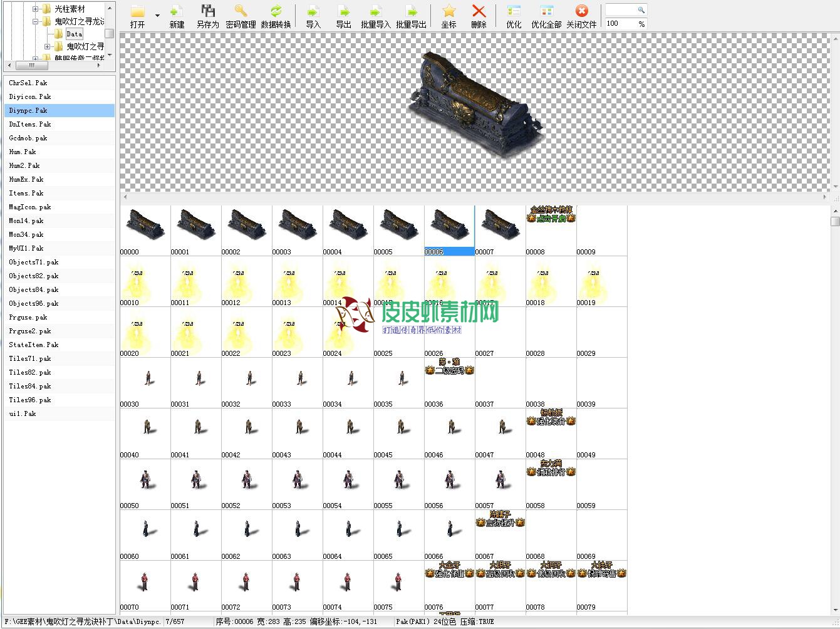Click the magnifier icon in search box
Viewport: 840px width, 629px height.
click(x=641, y=10)
